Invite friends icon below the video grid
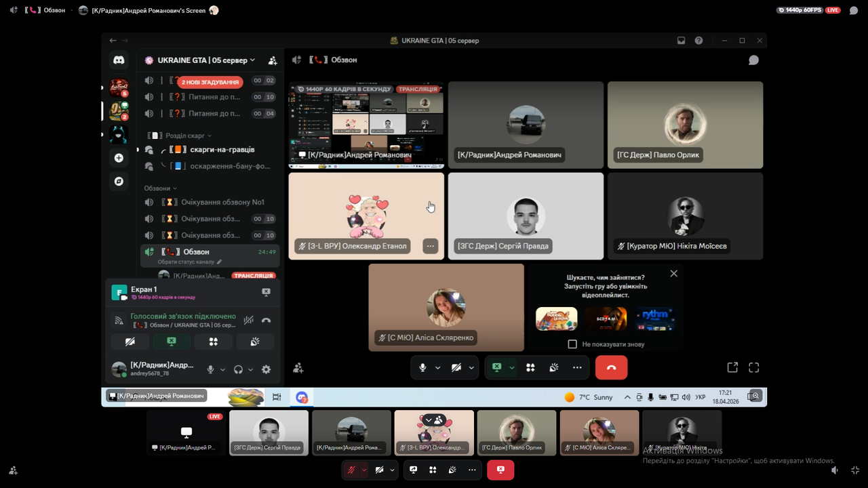Screen dimensions: 868x488 click(x=298, y=368)
